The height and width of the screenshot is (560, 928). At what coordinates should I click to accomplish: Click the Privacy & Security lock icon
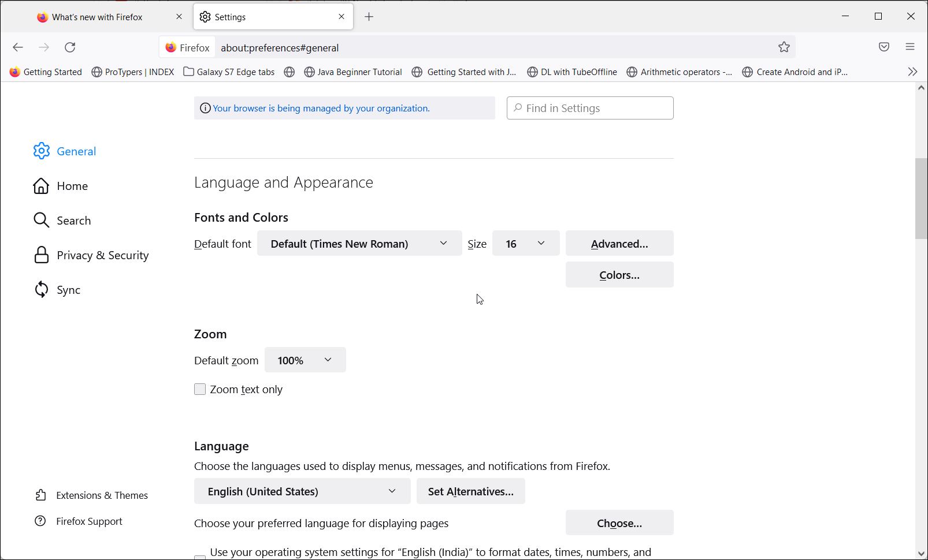pyautogui.click(x=41, y=255)
